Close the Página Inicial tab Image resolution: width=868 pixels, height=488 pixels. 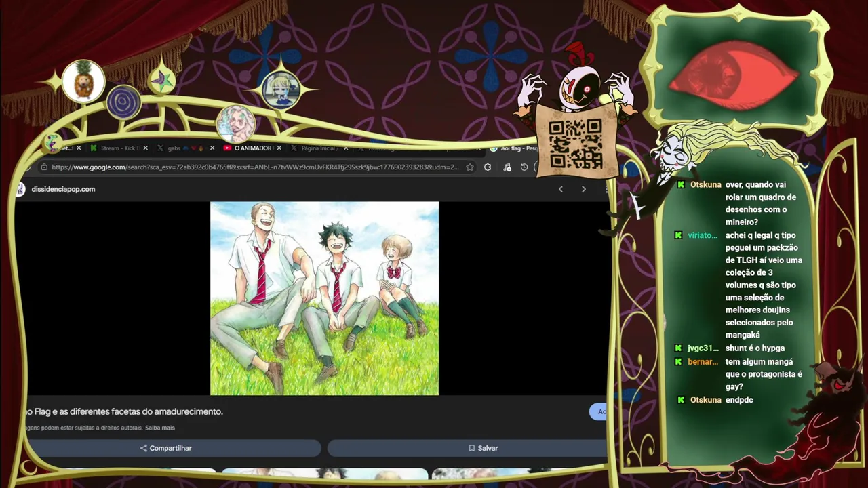click(x=346, y=148)
